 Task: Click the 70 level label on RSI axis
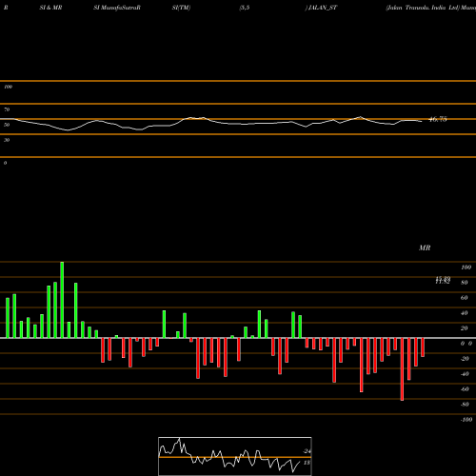click(x=7, y=109)
